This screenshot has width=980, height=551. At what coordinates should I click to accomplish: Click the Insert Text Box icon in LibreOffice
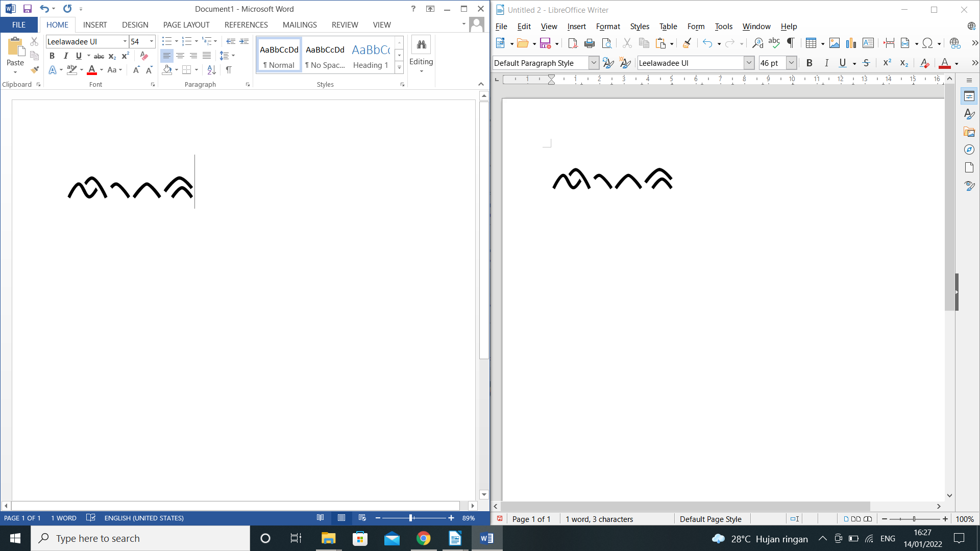pyautogui.click(x=868, y=43)
